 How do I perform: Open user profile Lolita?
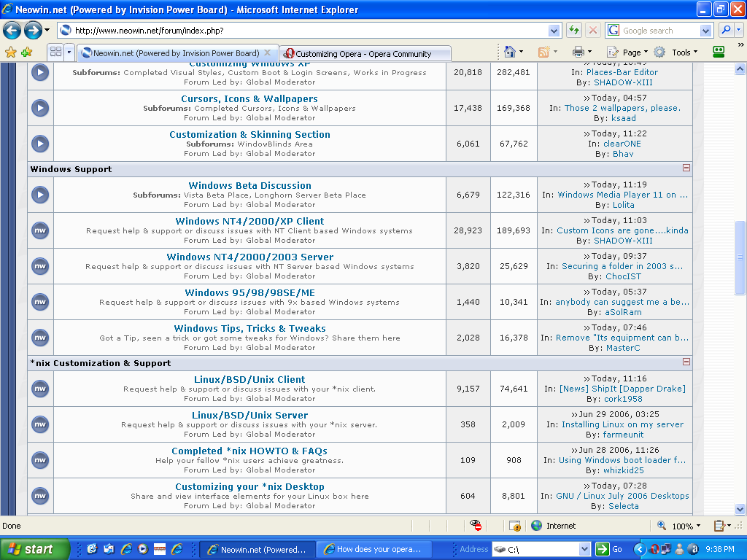pos(623,205)
